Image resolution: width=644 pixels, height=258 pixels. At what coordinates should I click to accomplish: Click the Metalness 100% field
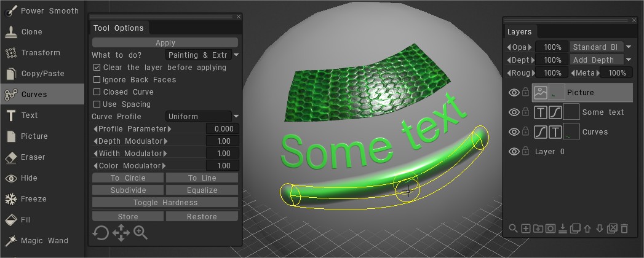point(616,73)
